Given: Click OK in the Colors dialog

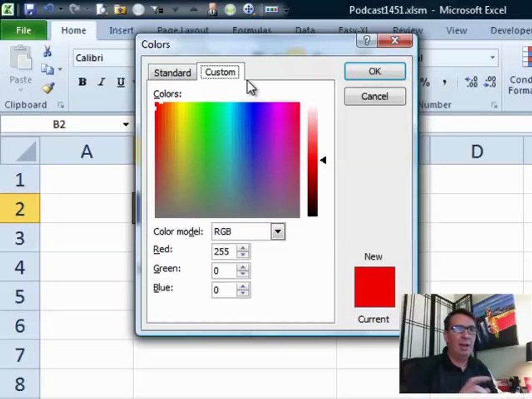Looking at the screenshot, I should 375,71.
